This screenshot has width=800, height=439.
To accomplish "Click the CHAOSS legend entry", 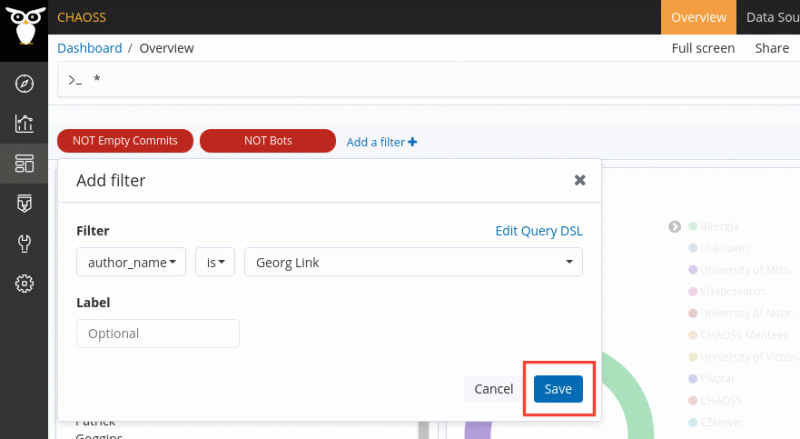I will 721,401.
